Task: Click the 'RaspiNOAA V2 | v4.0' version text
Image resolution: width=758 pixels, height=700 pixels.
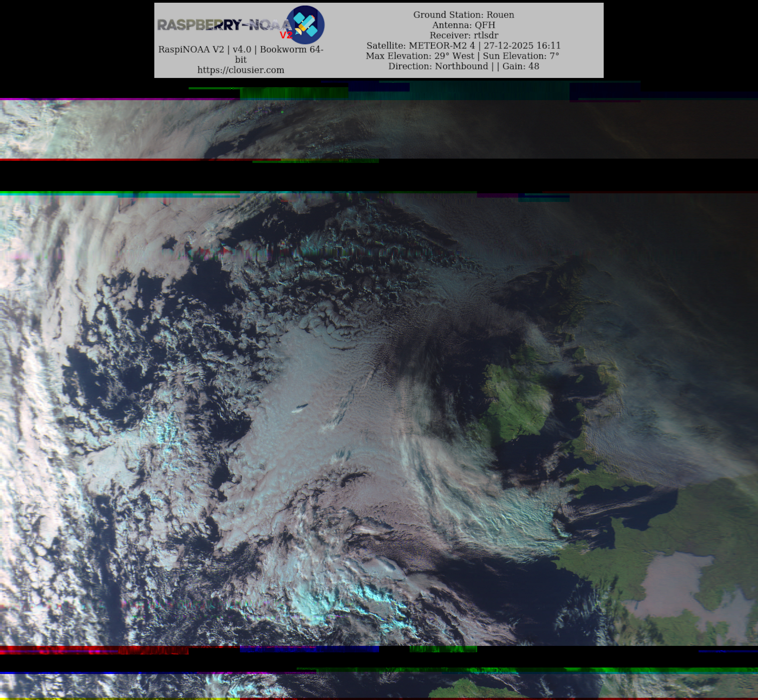Action: pos(205,50)
